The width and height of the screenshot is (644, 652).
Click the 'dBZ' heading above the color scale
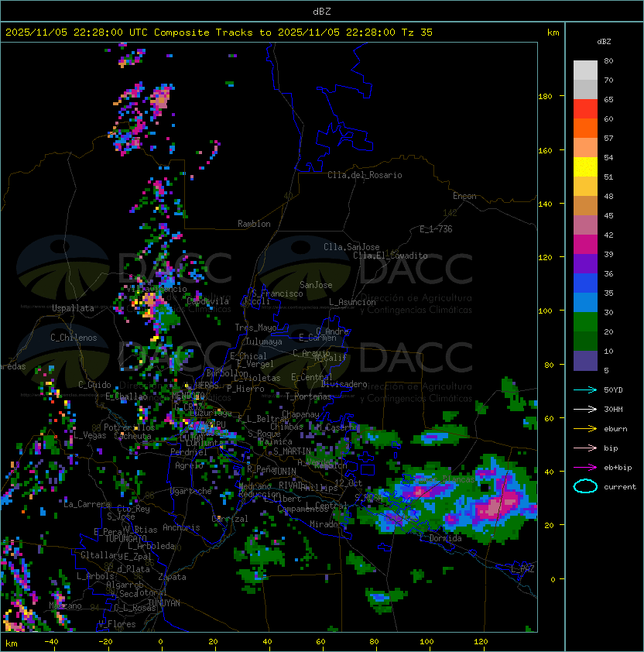point(604,42)
